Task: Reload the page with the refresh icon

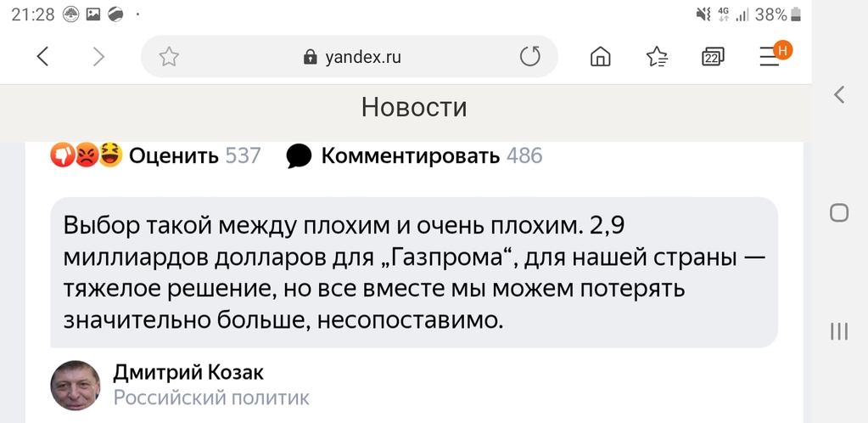Action: (x=529, y=57)
